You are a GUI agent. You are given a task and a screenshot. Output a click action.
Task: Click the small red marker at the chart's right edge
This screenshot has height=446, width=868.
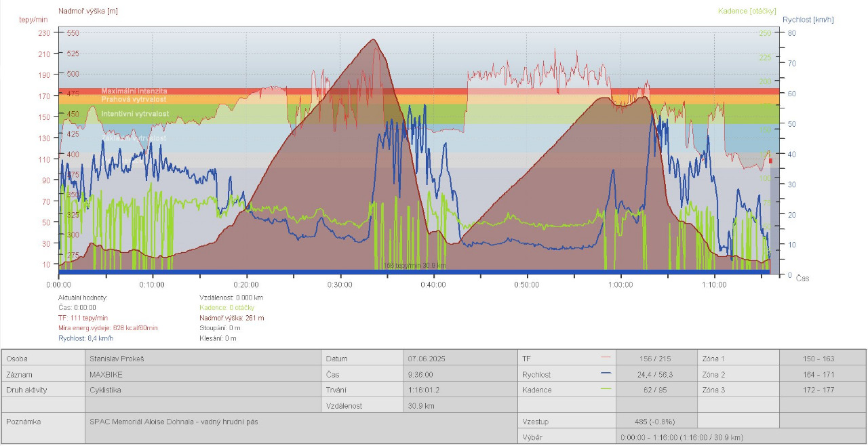tap(770, 161)
